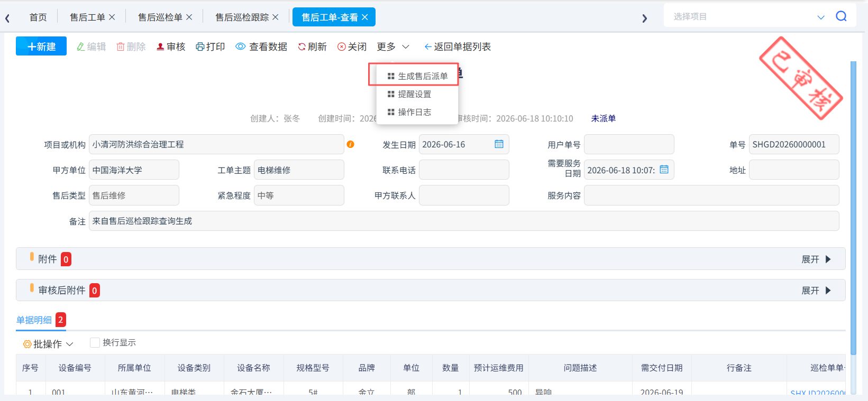Click the 问题描述 column header
This screenshot has height=401, width=868.
click(580, 368)
